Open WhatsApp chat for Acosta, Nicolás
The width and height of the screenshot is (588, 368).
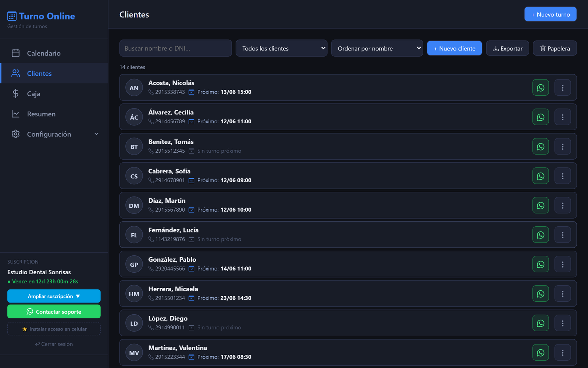click(541, 88)
